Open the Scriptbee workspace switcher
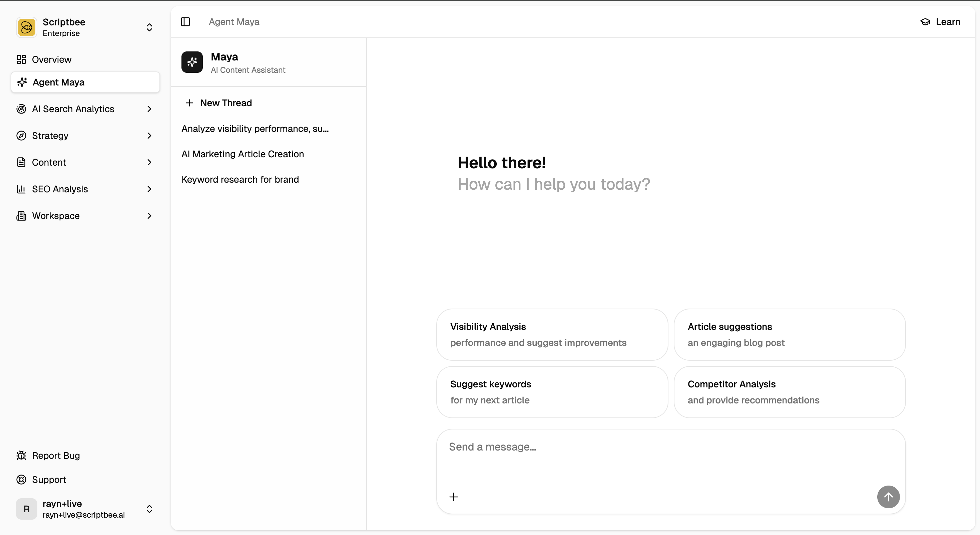This screenshot has height=535, width=980. (x=149, y=27)
